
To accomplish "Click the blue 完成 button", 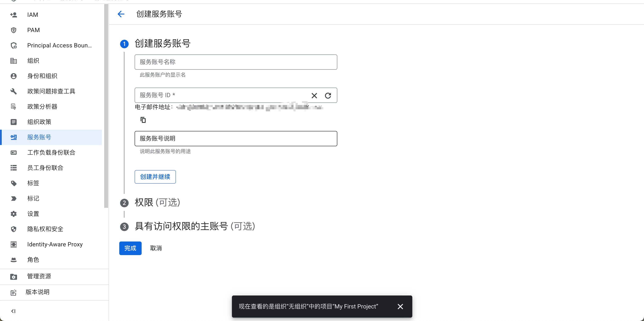I will [x=130, y=248].
